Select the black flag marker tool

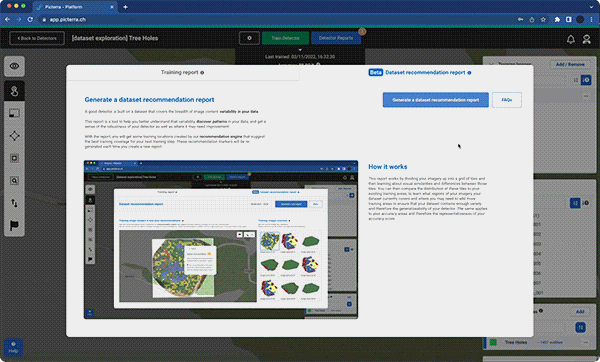tap(15, 225)
